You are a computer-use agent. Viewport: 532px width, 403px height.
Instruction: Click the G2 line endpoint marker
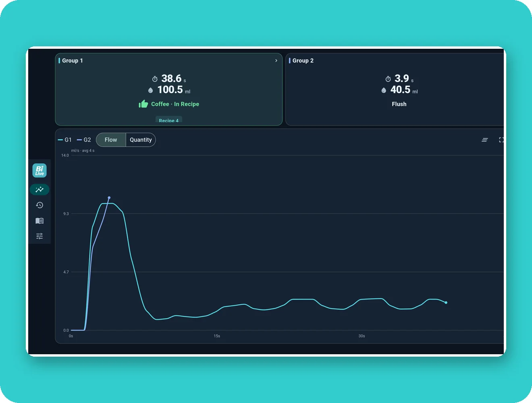tap(109, 197)
